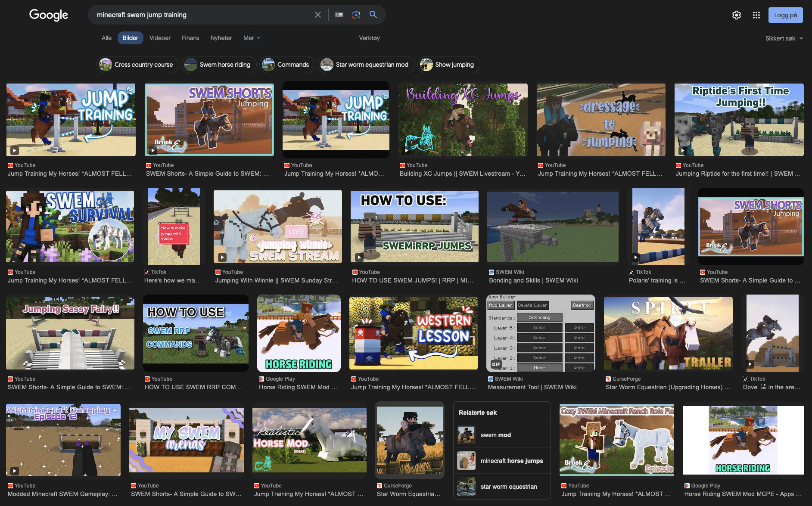Open the Sikkert søk dropdown
Screen dimensions: 812x506
[784, 38]
